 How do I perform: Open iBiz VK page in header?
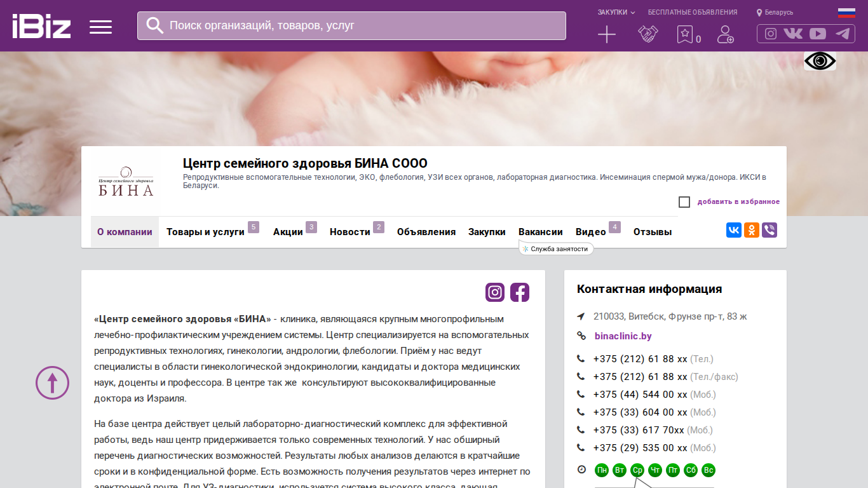pos(793,34)
